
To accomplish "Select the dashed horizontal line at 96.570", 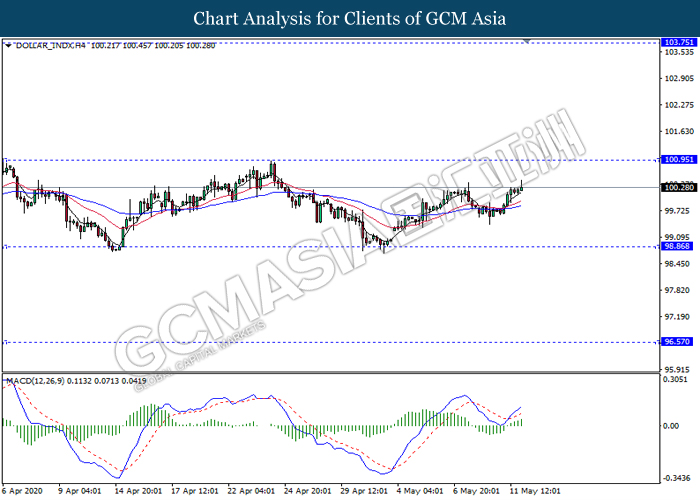I will pos(300,342).
